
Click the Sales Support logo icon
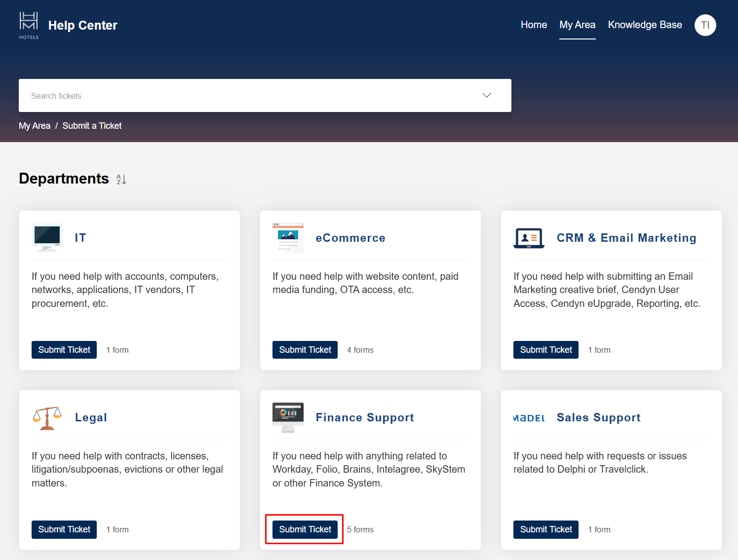(529, 418)
